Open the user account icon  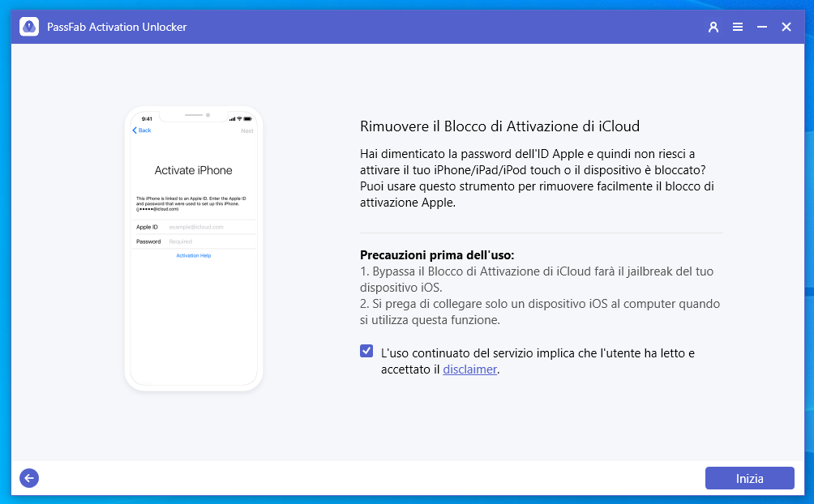coord(713,27)
